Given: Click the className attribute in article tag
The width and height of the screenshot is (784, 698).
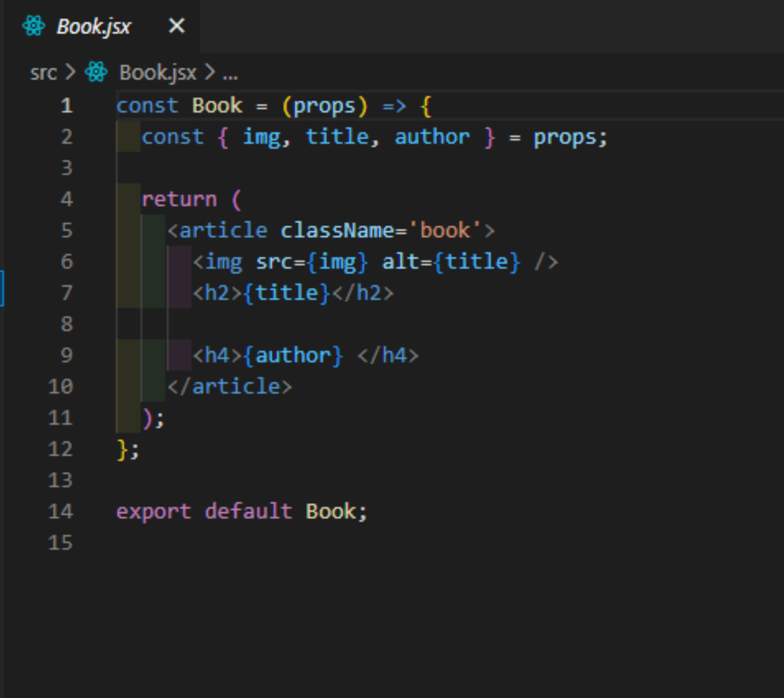Looking at the screenshot, I should [337, 231].
